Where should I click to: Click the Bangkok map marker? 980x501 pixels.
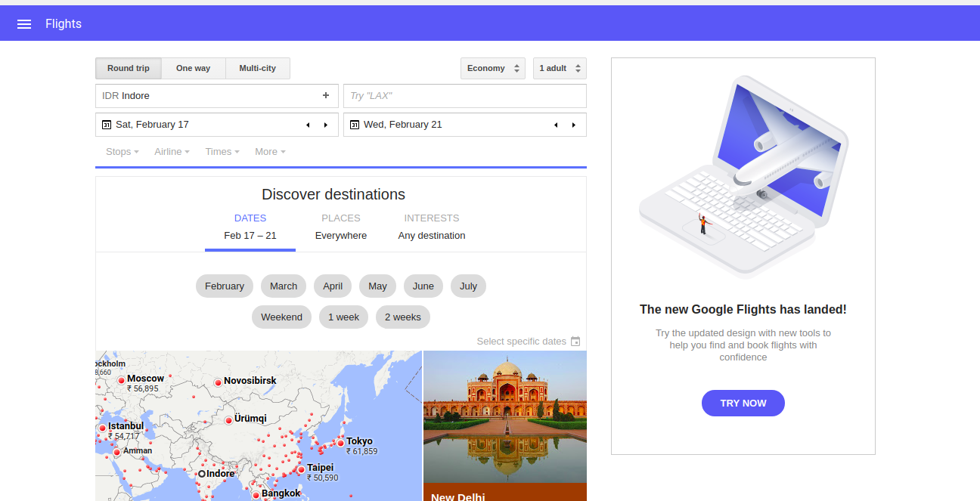coord(256,495)
